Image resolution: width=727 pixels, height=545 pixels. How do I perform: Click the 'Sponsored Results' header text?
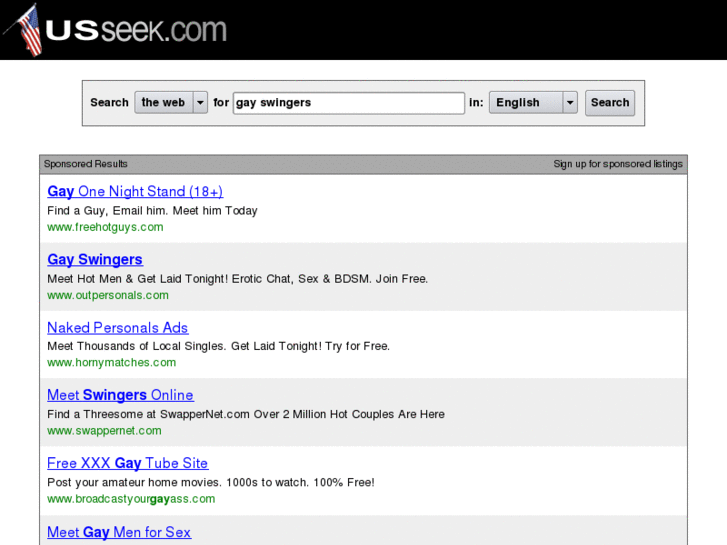pos(85,164)
